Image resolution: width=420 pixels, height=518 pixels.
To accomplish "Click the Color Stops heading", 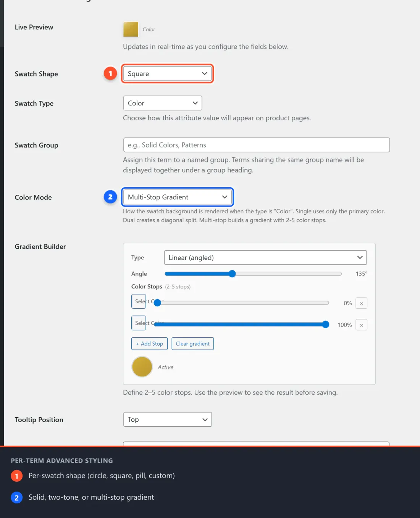I will (147, 287).
